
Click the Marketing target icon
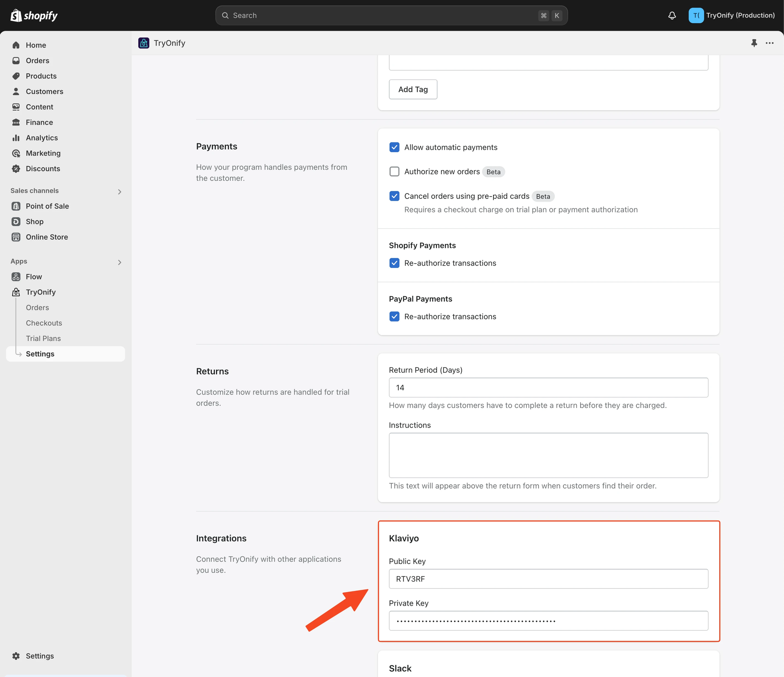[x=16, y=153]
